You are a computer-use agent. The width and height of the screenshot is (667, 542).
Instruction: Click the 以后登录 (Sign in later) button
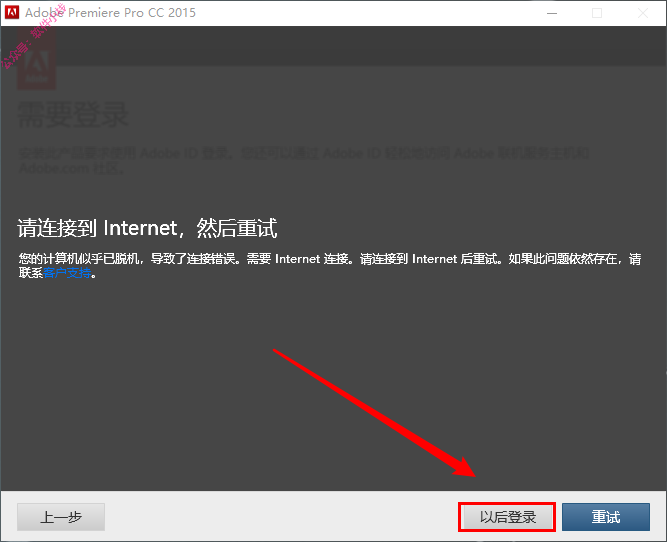507,517
